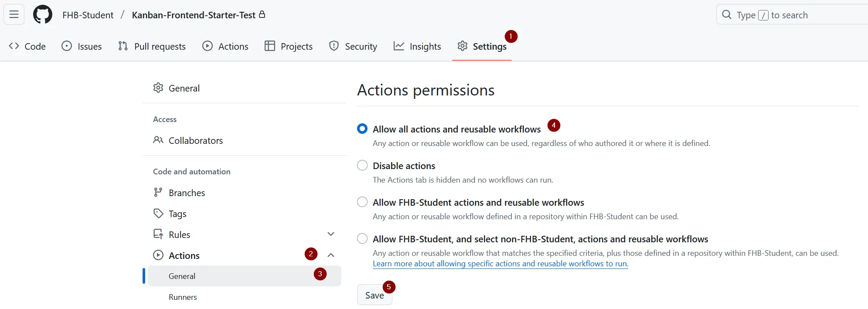Collapse the Actions sidebar section
The width and height of the screenshot is (868, 309).
click(331, 255)
